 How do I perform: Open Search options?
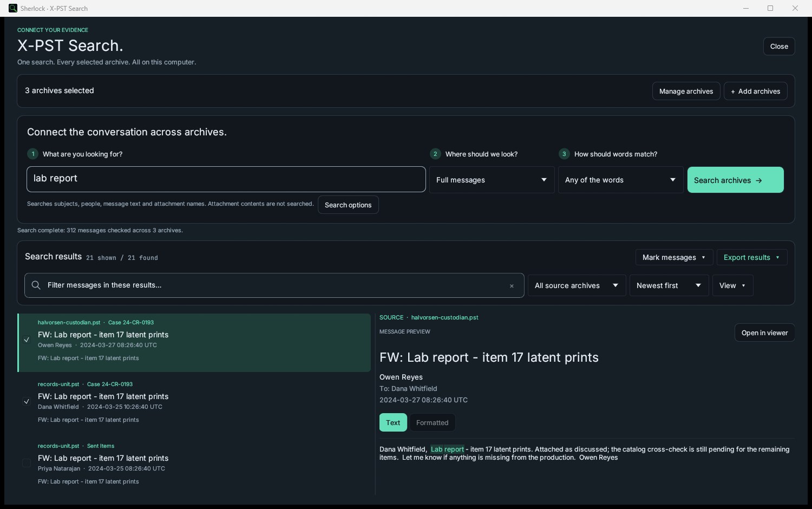(348, 205)
